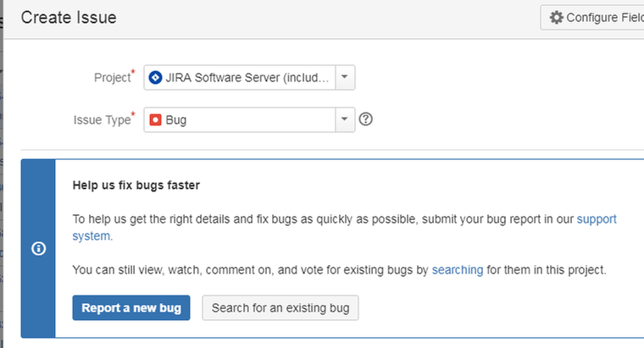
Task: Click the Help us fix bugs faster heading
Action: (x=136, y=185)
